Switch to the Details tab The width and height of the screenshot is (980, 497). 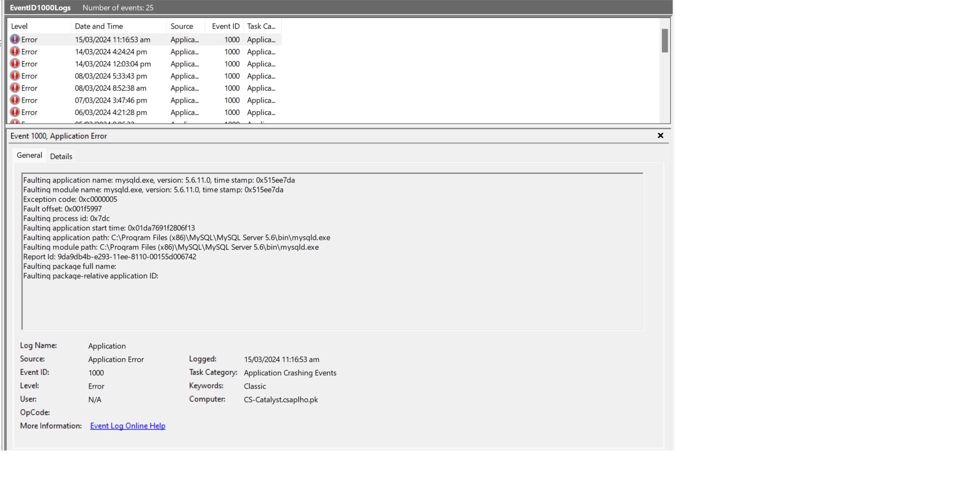[x=61, y=156]
